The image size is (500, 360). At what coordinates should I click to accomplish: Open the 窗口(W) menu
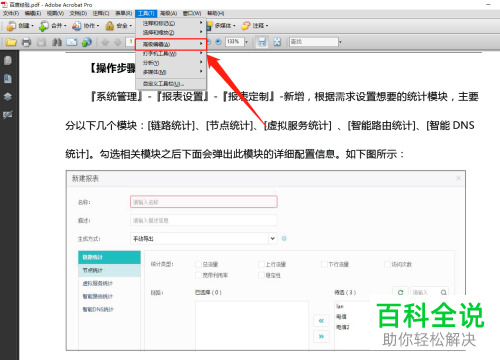click(192, 13)
